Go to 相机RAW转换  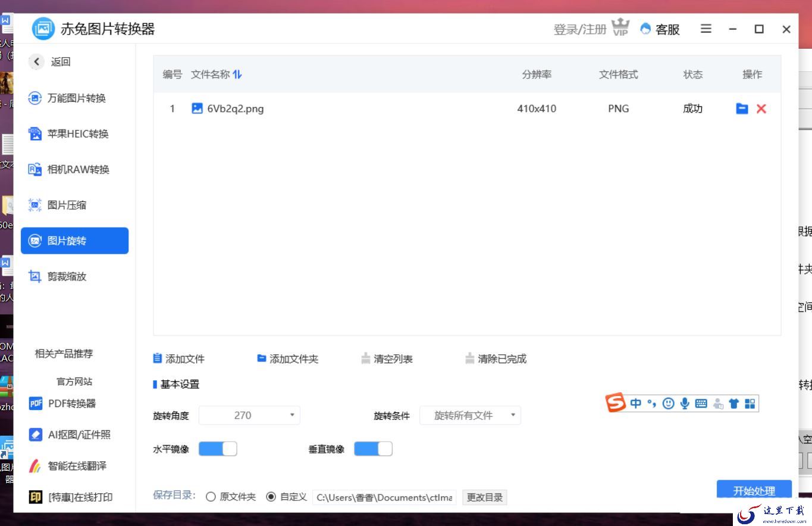75,169
